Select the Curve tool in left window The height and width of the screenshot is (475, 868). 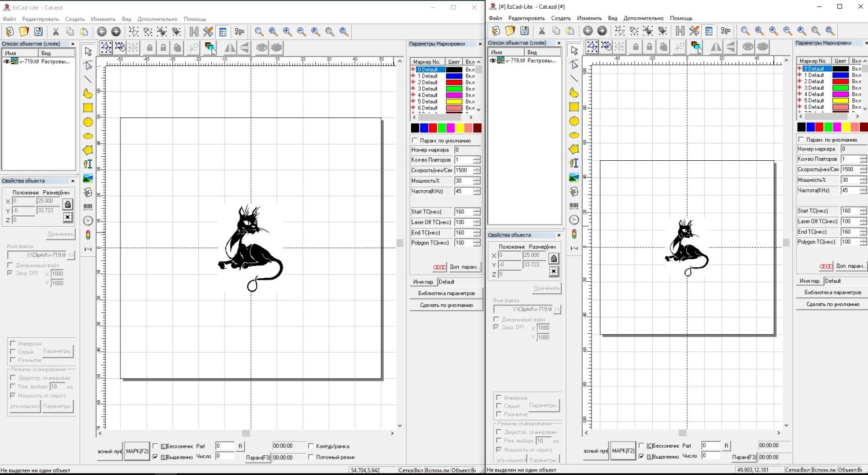coord(88,93)
